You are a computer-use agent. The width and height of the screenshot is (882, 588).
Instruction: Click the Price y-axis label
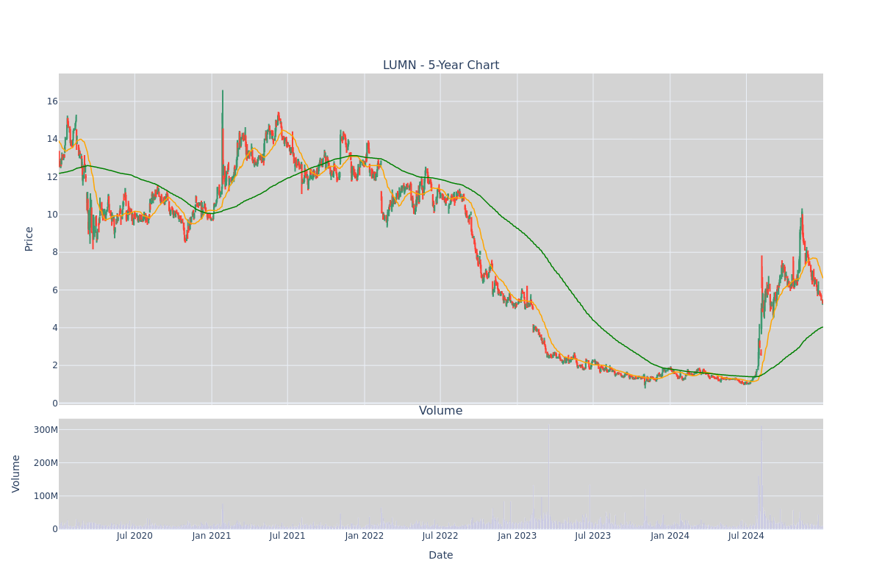[29, 239]
